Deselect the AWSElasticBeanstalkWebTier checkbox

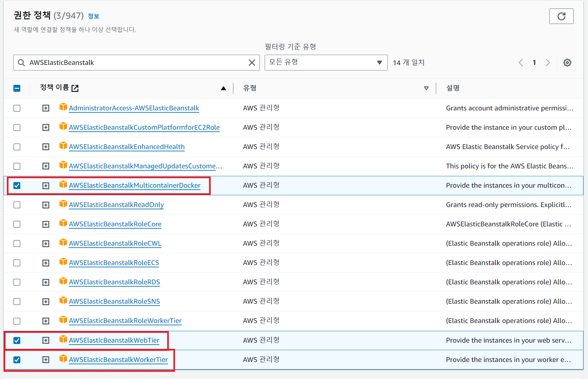click(x=17, y=340)
